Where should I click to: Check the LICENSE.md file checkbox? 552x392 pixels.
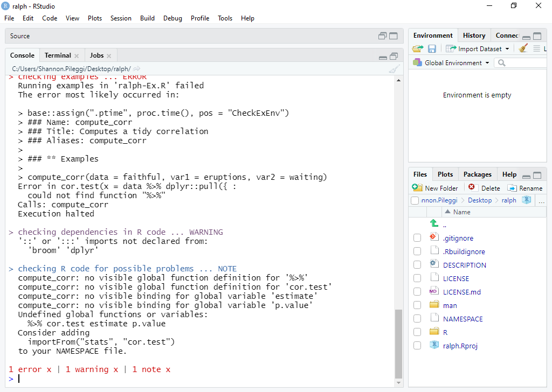417,292
